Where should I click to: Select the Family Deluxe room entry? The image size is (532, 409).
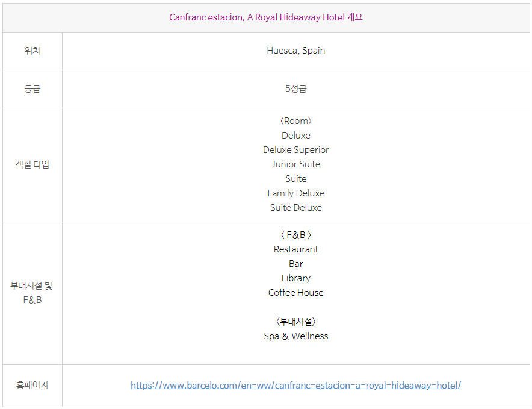tap(296, 193)
